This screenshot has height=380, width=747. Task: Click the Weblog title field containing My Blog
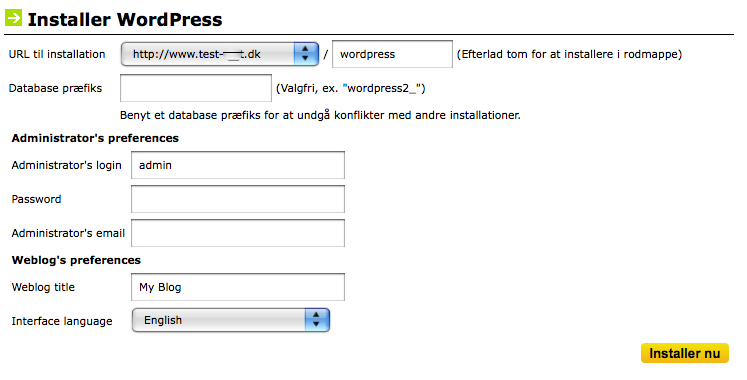click(x=238, y=287)
